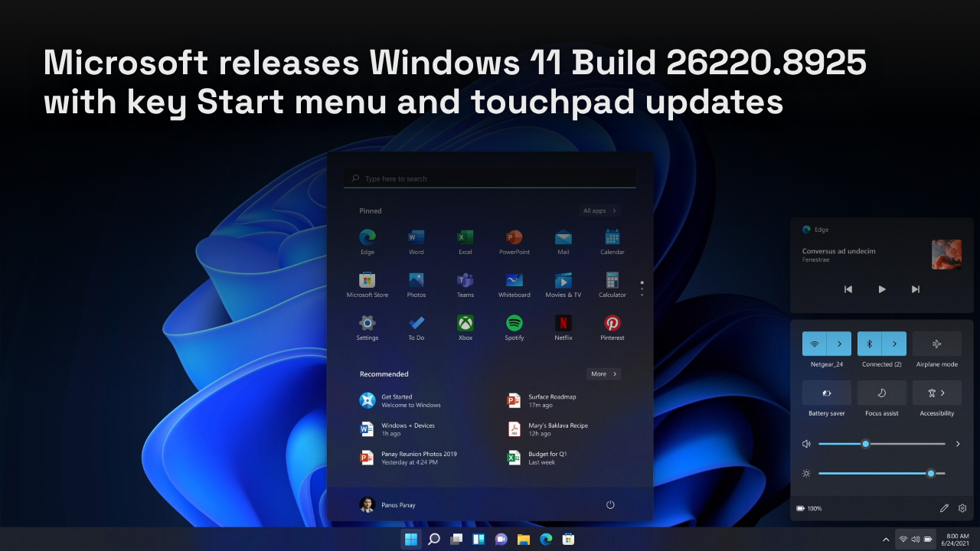Open Microsoft Store on the taskbar
980x551 pixels.
coord(568,539)
